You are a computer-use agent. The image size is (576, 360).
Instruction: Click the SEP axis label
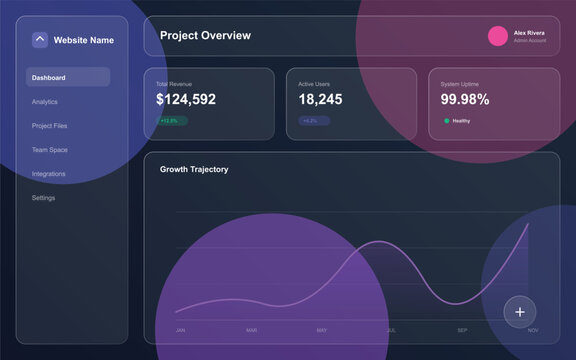(462, 331)
